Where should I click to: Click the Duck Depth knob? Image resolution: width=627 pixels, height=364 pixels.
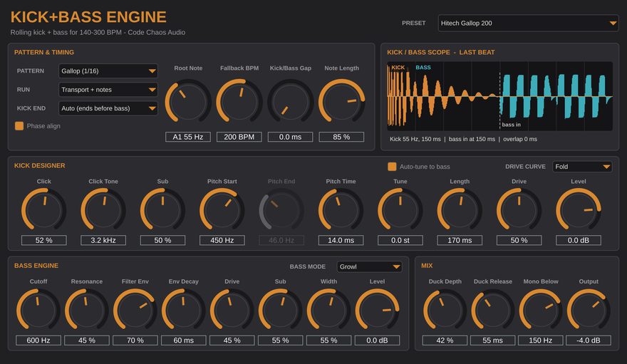click(x=445, y=311)
